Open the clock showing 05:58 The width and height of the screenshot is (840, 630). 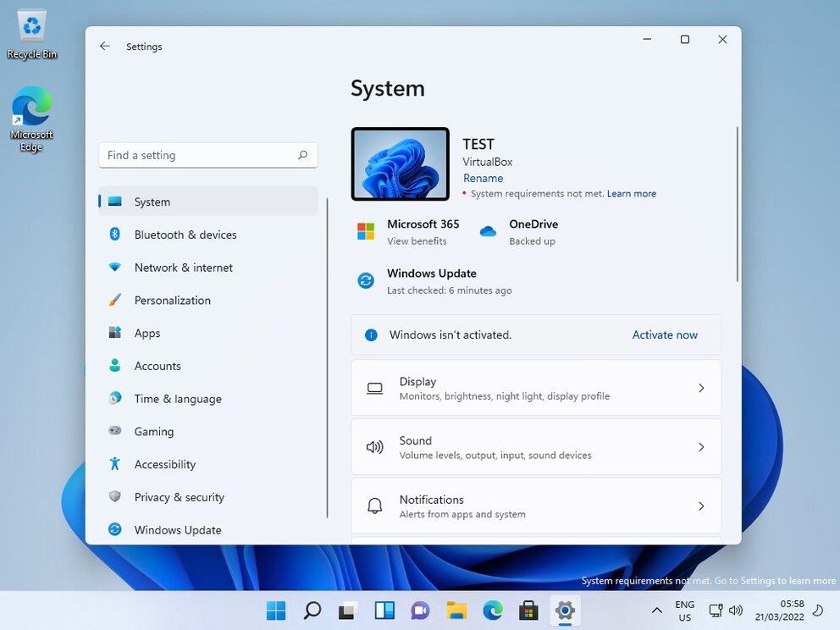[x=779, y=611]
